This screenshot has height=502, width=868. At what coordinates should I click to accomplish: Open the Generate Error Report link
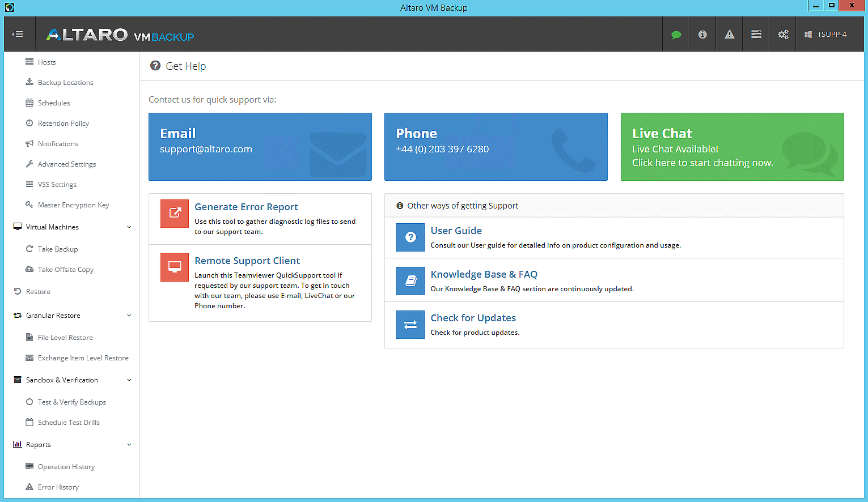pyautogui.click(x=246, y=207)
